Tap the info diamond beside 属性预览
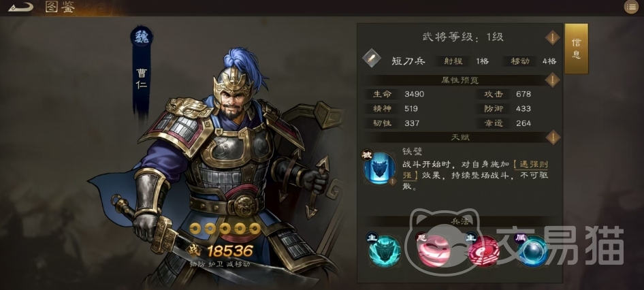This screenshot has height=290, width=644. [x=552, y=80]
